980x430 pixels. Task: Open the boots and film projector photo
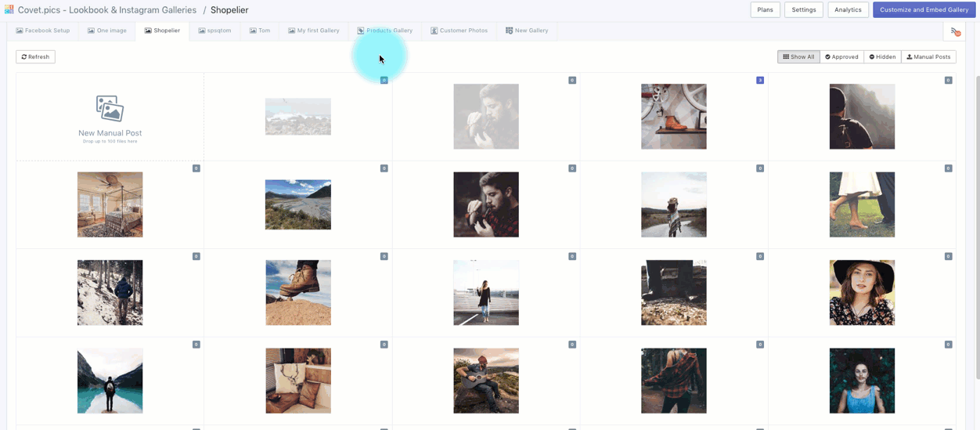[x=674, y=117]
